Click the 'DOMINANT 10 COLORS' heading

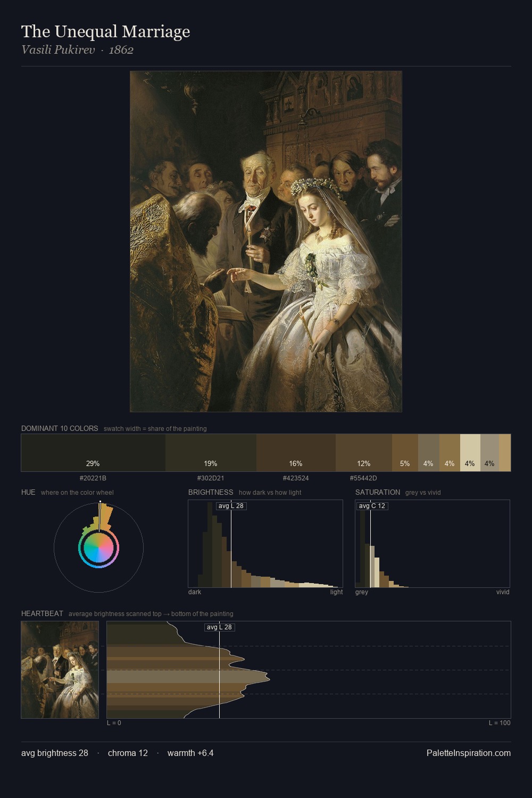[x=60, y=428]
